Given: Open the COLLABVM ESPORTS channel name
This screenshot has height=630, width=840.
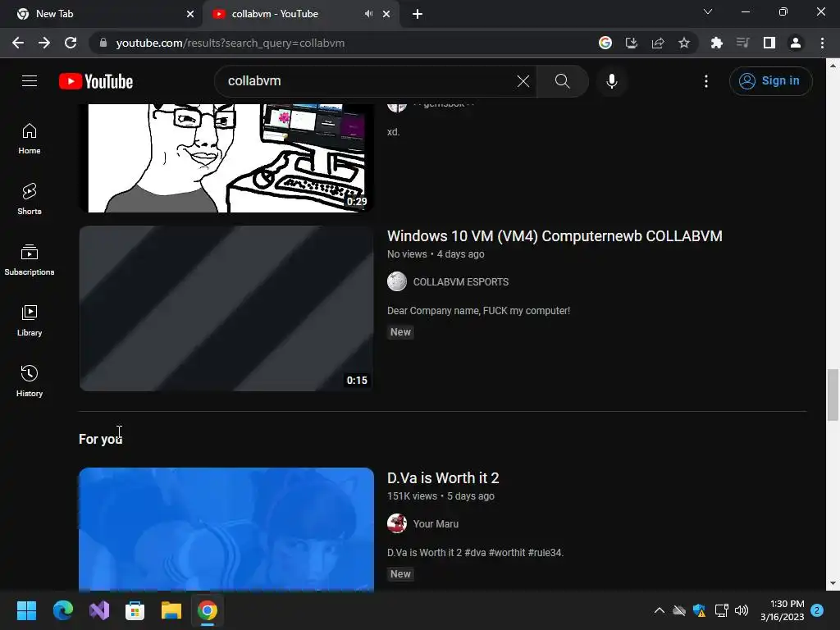Looking at the screenshot, I should coord(461,282).
